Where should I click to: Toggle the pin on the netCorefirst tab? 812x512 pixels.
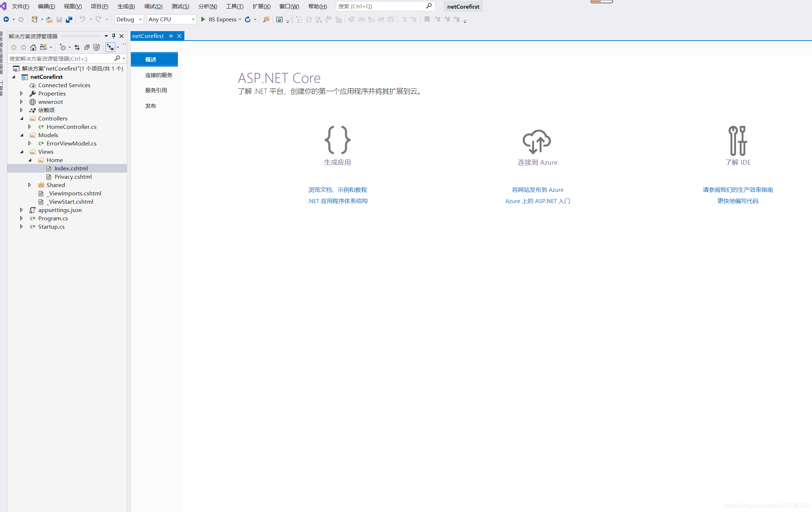[x=171, y=36]
